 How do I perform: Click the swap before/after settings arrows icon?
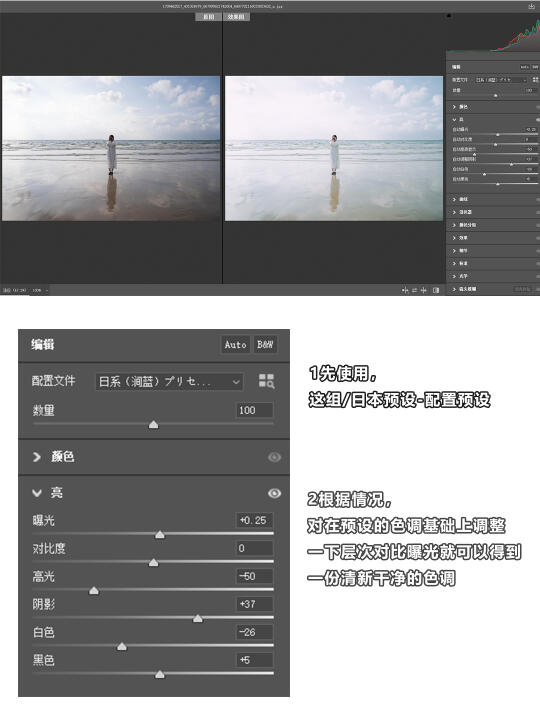[x=415, y=290]
